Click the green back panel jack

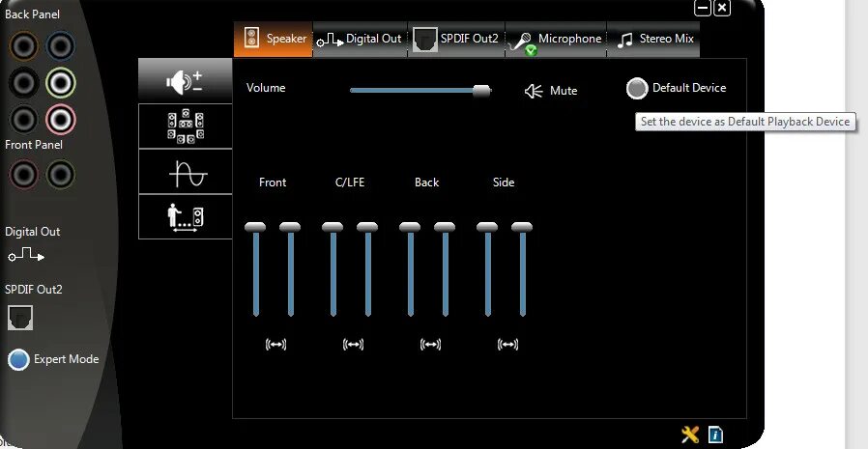point(60,83)
